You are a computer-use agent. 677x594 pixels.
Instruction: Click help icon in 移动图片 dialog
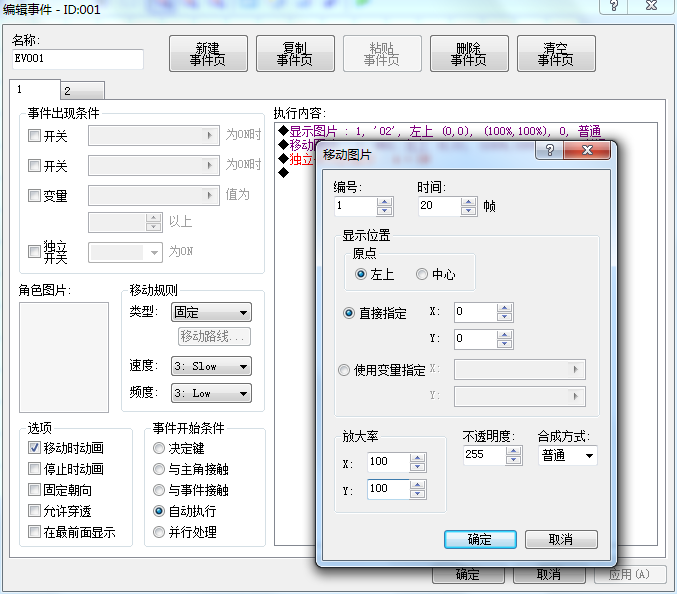[x=549, y=150]
